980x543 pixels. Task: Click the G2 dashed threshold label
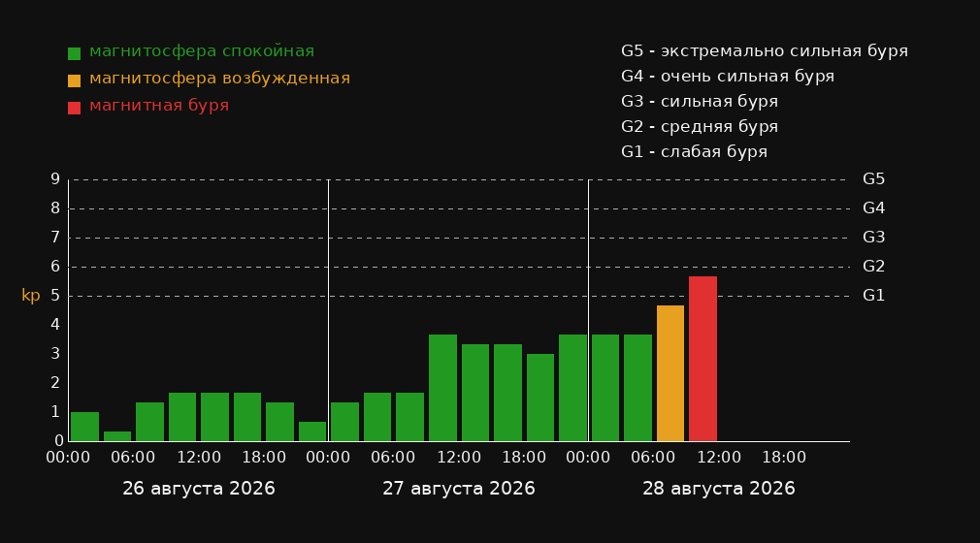click(x=873, y=267)
